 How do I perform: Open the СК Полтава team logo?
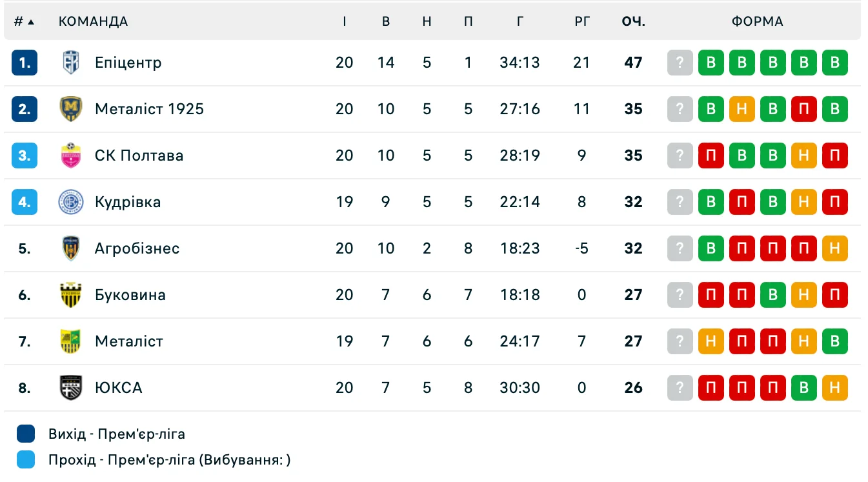(70, 156)
